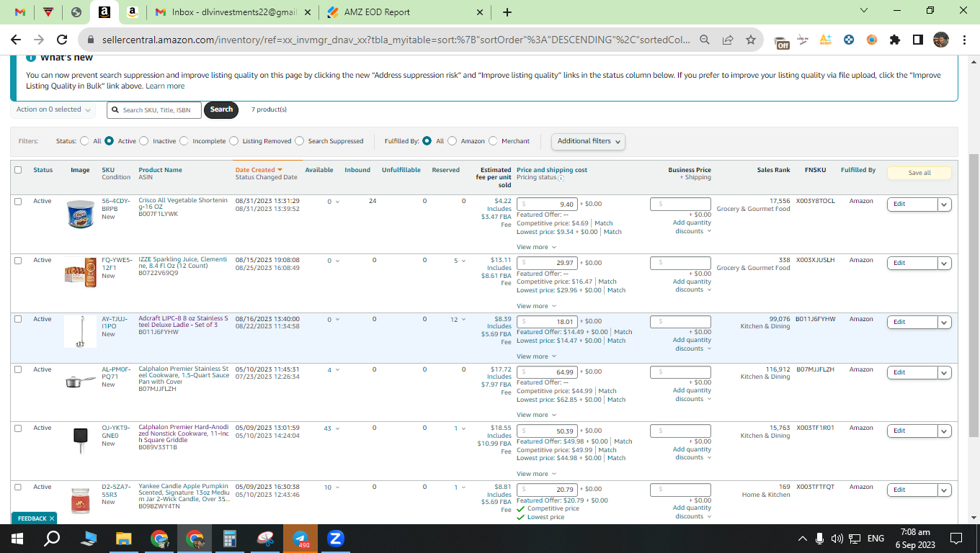The height and width of the screenshot is (553, 980).
Task: Reload the page with the browser refresh icon
Action: coord(62,40)
